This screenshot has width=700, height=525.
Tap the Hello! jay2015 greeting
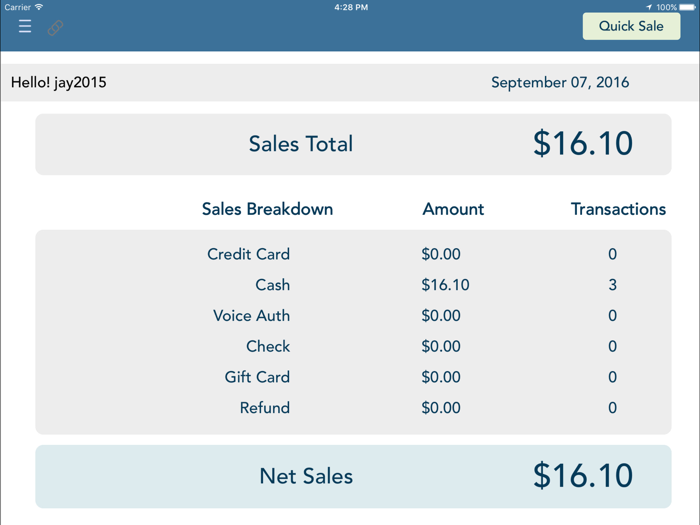pyautogui.click(x=58, y=83)
